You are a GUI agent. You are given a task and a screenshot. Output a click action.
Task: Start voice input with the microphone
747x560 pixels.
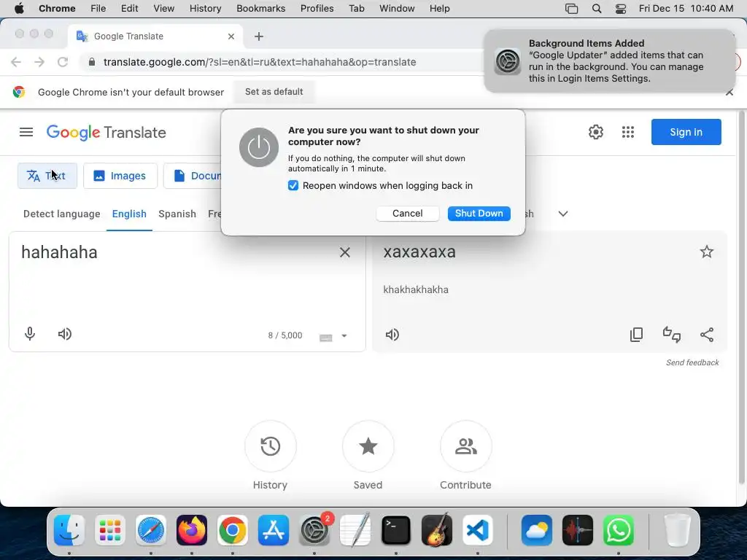pos(29,334)
